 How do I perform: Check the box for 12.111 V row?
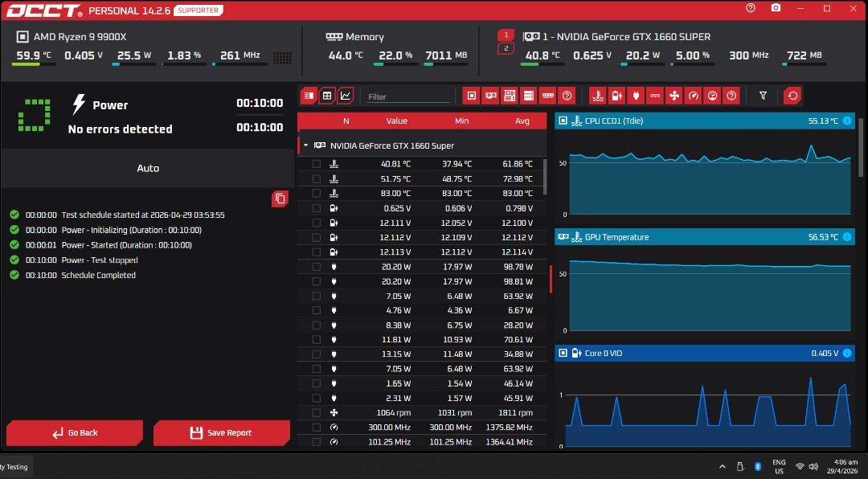click(x=316, y=223)
